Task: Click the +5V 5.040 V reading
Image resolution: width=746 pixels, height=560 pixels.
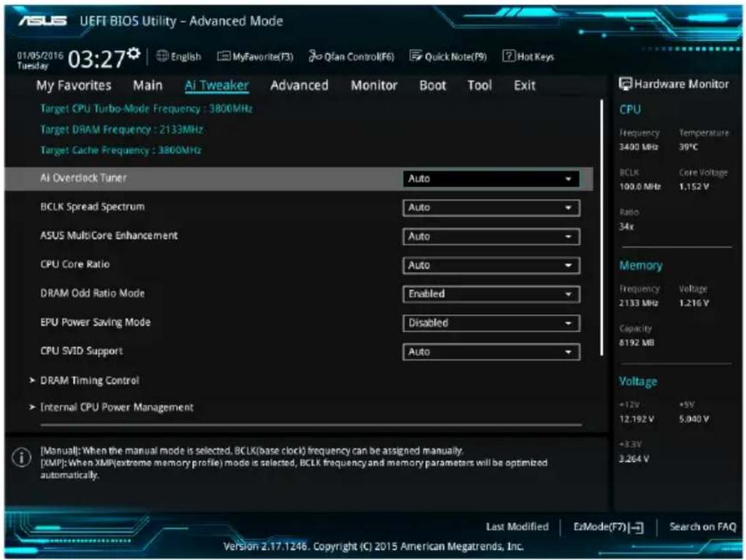Action: 694,419
